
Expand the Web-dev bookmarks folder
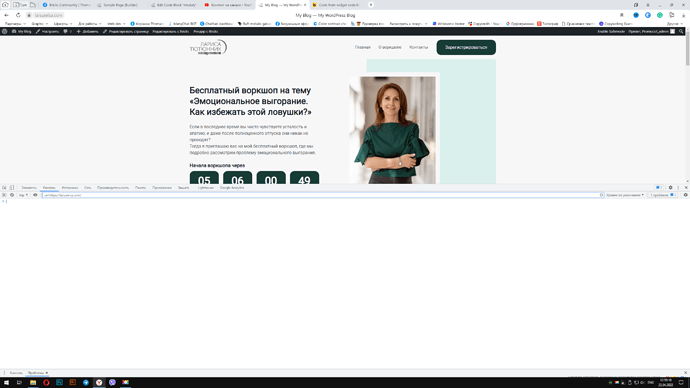click(116, 24)
